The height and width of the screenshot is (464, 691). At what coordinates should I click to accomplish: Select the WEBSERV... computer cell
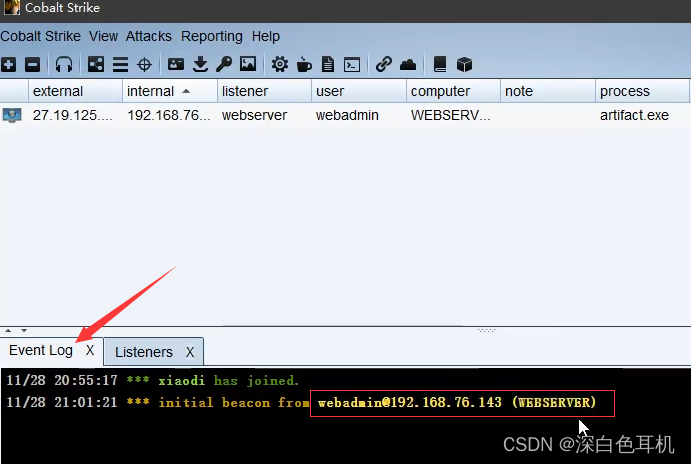(451, 115)
